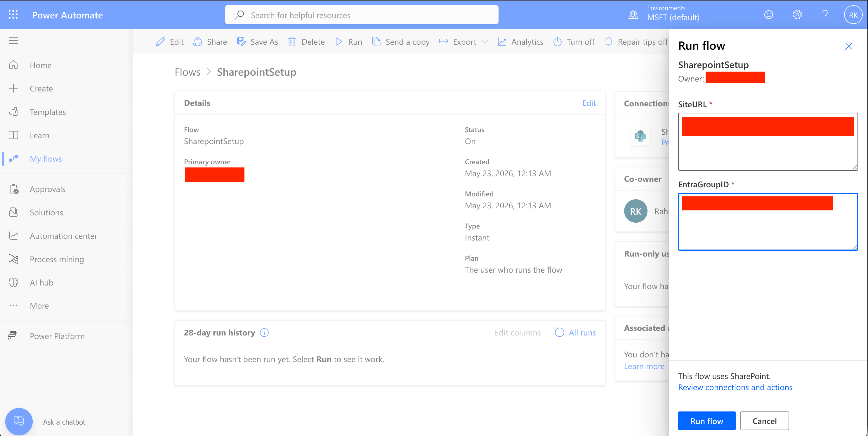The width and height of the screenshot is (868, 436).
Task: Click the feedback smiley icon
Action: (x=769, y=15)
